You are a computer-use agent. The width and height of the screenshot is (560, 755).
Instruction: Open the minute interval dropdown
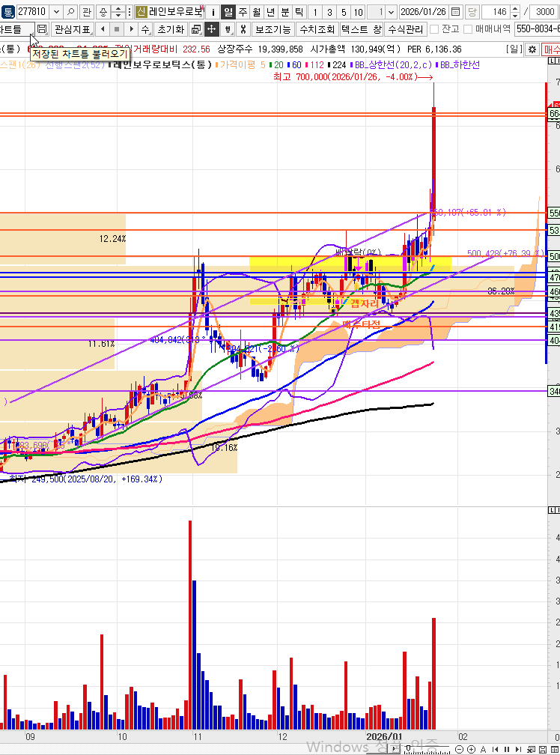pos(392,12)
